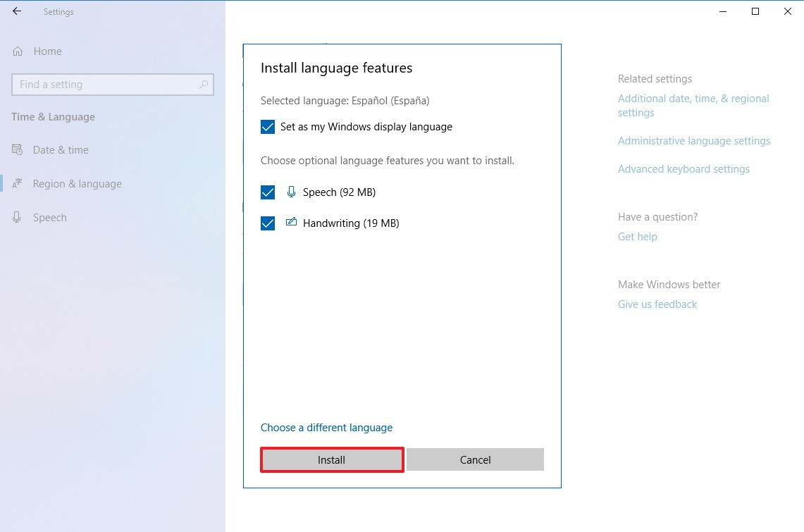Screen dimensions: 804x532
Task: Click the Date & time calendar icon
Action: click(x=17, y=149)
